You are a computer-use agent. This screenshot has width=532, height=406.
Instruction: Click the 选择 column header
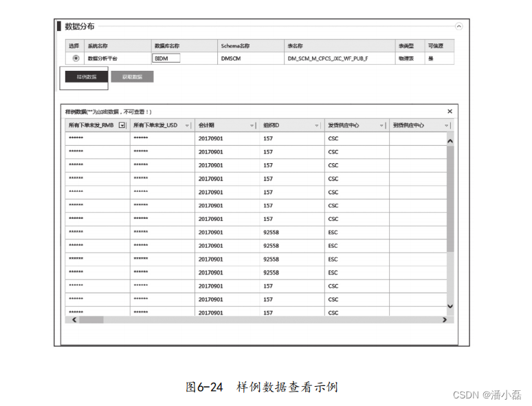pos(75,46)
